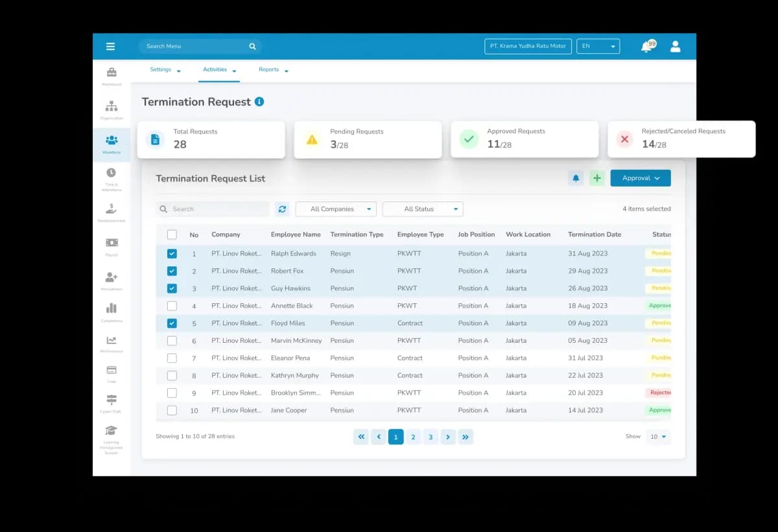Open the Organization sidebar icon
The image size is (778, 532).
112,109
